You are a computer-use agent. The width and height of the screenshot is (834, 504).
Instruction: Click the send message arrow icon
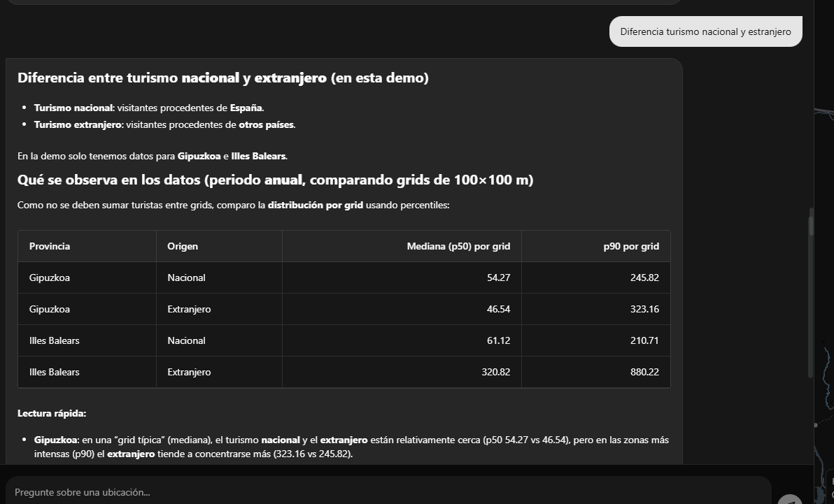pos(790,499)
